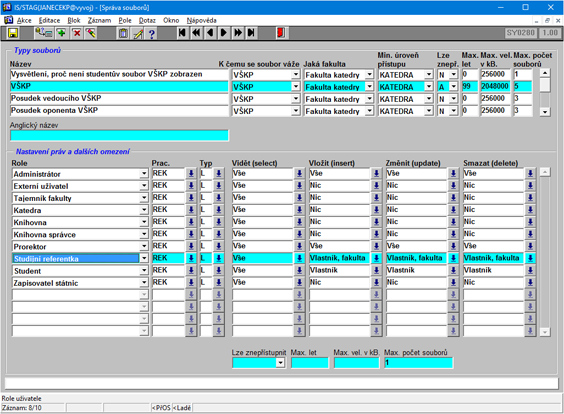Expand the Zapisovatel státnic role dropdown

[x=144, y=283]
